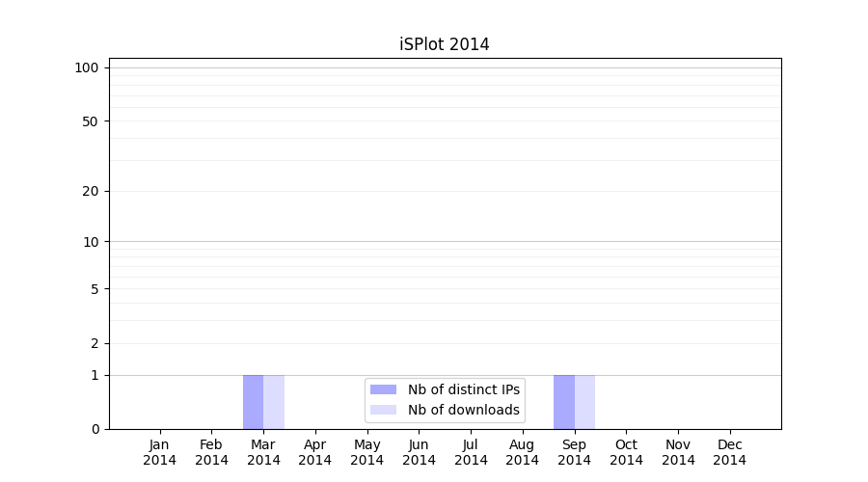Select the 'Nb of downloads' legend label

click(x=463, y=410)
